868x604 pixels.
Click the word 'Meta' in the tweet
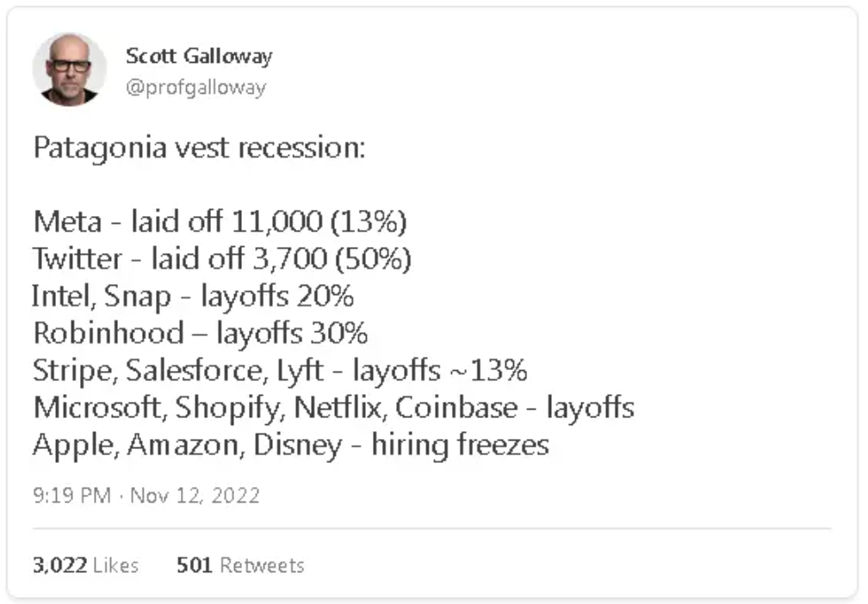click(66, 222)
